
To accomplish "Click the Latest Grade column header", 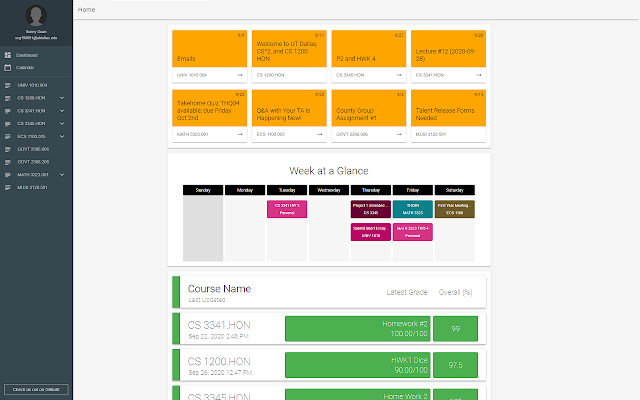I will 407,292.
